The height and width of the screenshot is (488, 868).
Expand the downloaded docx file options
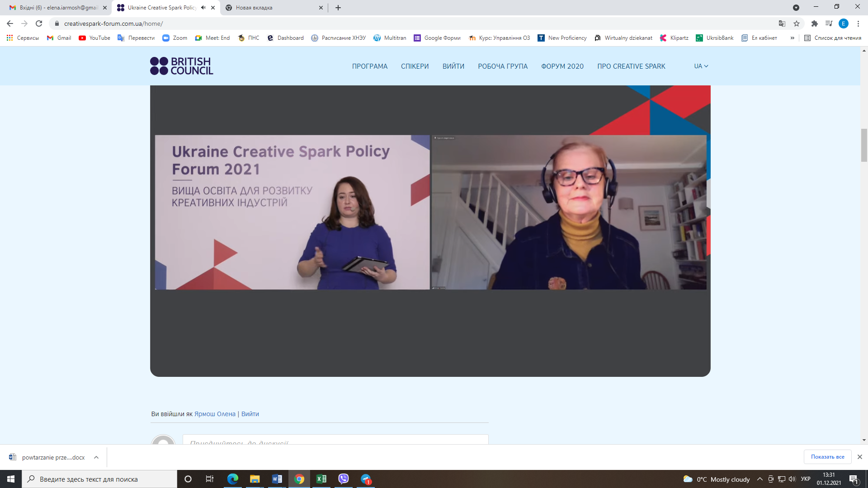coord(96,457)
